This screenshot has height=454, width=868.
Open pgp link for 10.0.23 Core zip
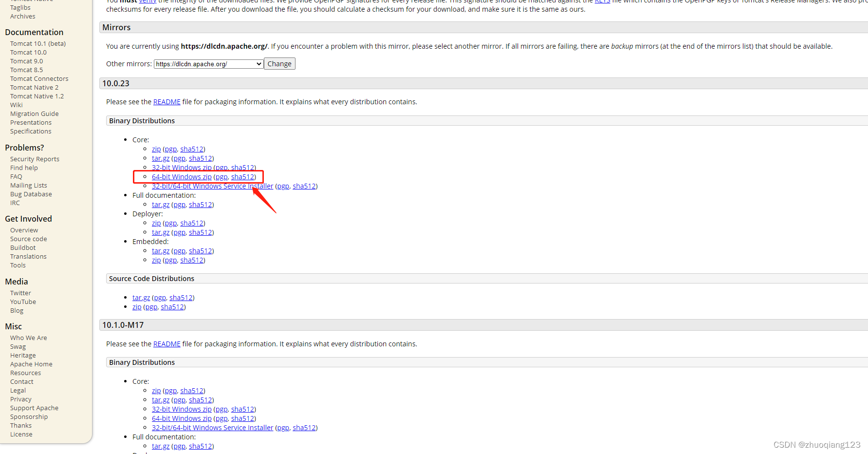[170, 149]
